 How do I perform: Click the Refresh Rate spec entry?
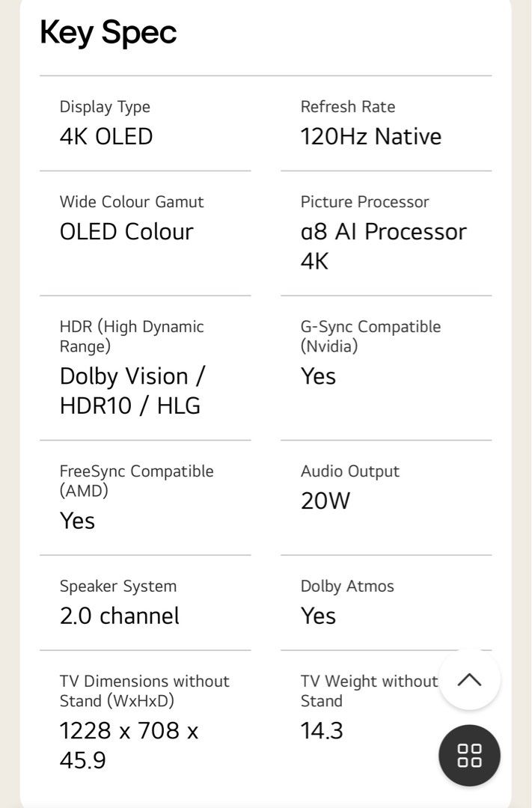[348, 107]
